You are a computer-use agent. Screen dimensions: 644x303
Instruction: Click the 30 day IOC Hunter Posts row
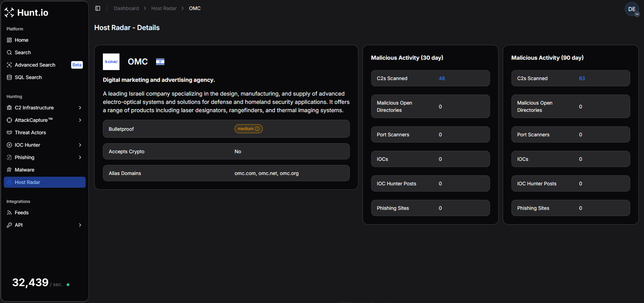(430, 184)
